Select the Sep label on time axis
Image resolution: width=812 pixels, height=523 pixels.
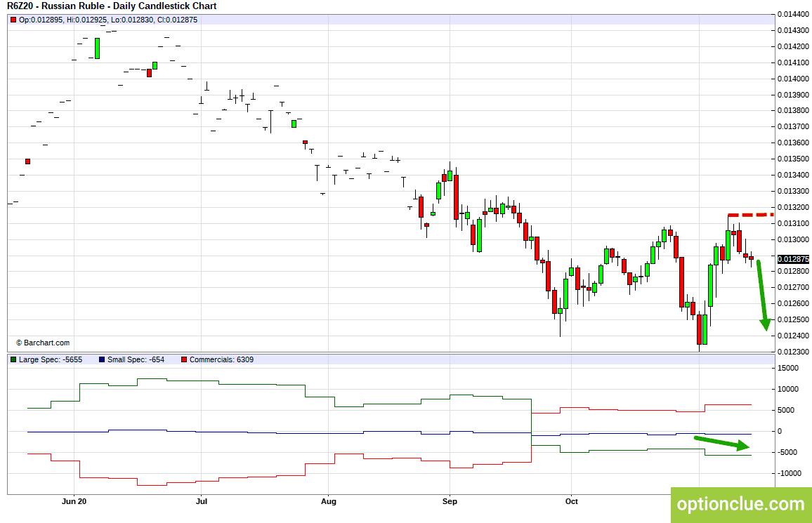click(x=450, y=501)
